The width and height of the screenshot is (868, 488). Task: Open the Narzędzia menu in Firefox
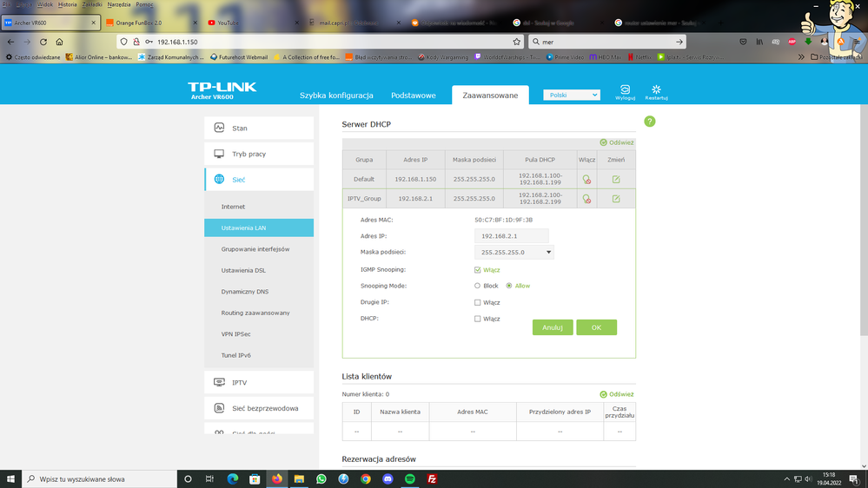(x=118, y=4)
